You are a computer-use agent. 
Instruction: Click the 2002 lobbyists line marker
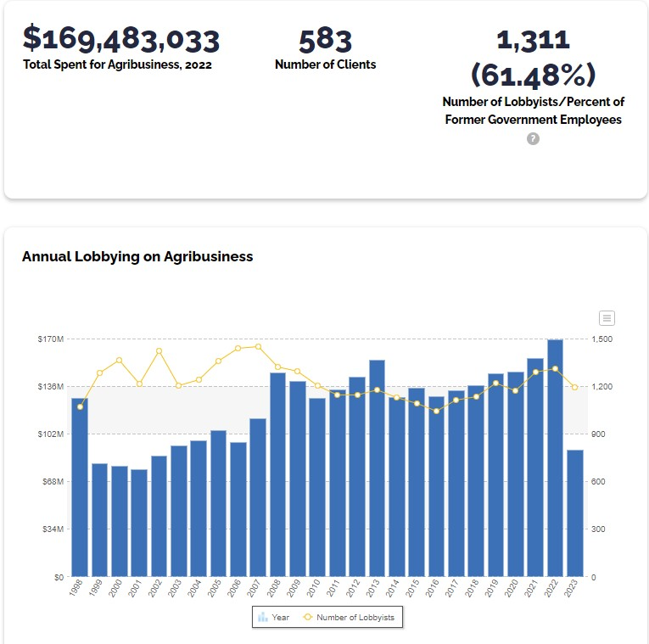[159, 351]
